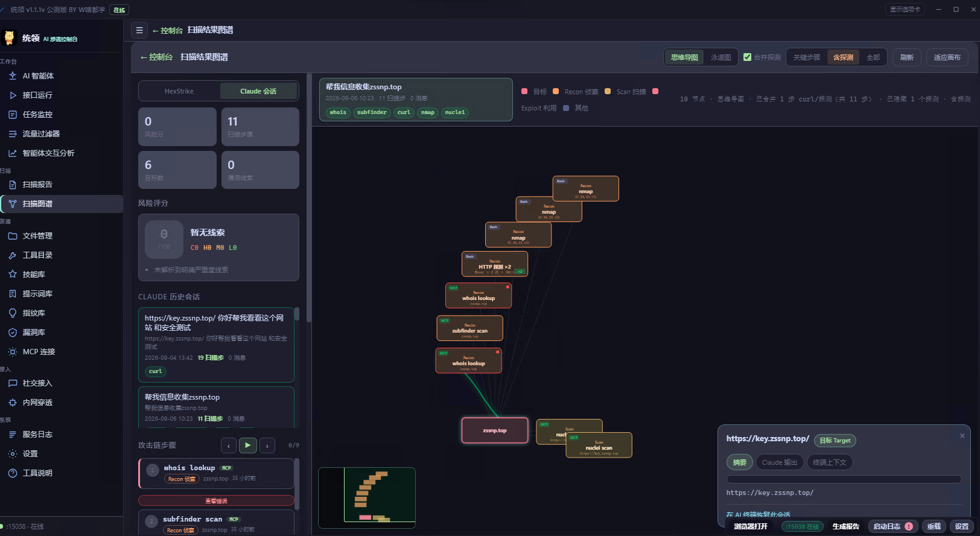The height and width of the screenshot is (536, 980).
Task: Open 扫描报告 scan report icon
Action: (x=13, y=185)
